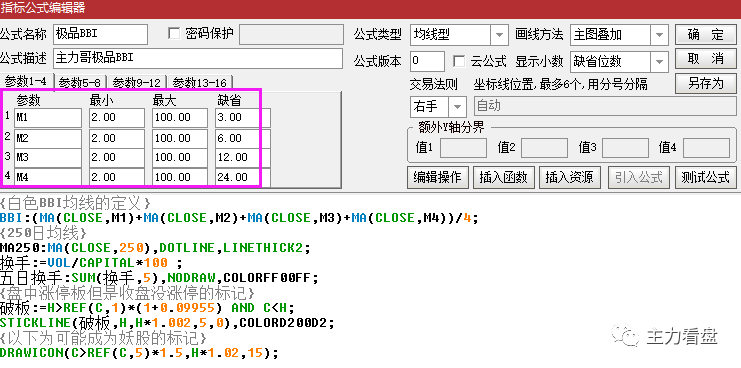Click the 公式版本 input field

point(427,61)
